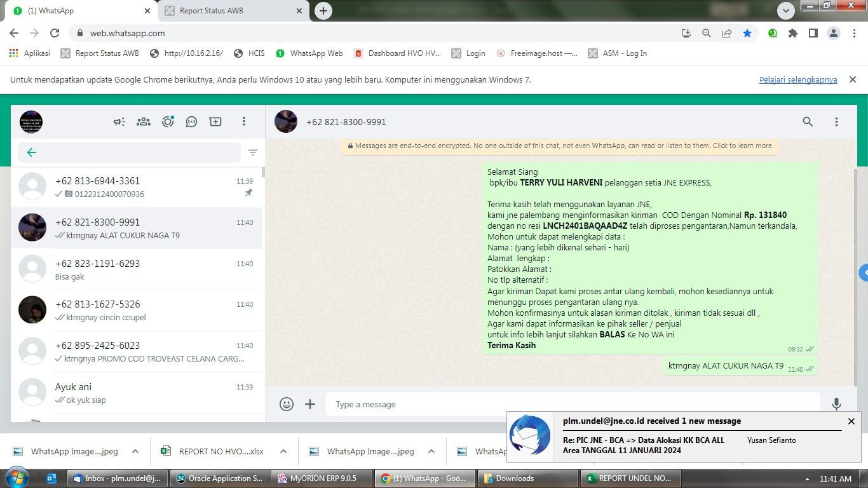This screenshot has height=488, width=868.
Task: Open Downloads folder taskbar item
Action: [527, 478]
